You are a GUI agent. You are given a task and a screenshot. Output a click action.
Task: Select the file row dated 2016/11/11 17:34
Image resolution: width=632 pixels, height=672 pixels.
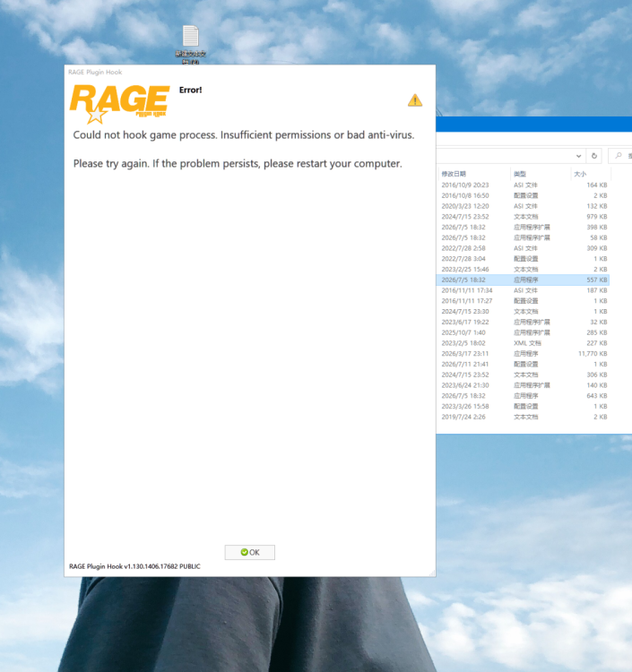[523, 290]
